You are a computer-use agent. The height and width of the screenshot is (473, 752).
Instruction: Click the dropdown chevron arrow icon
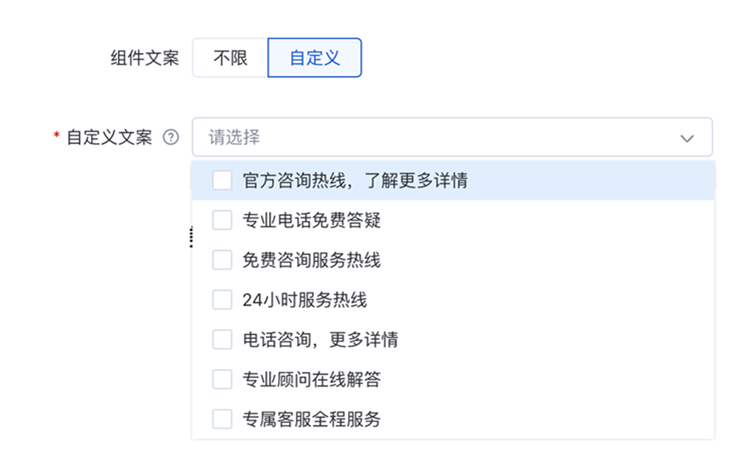coord(687,139)
